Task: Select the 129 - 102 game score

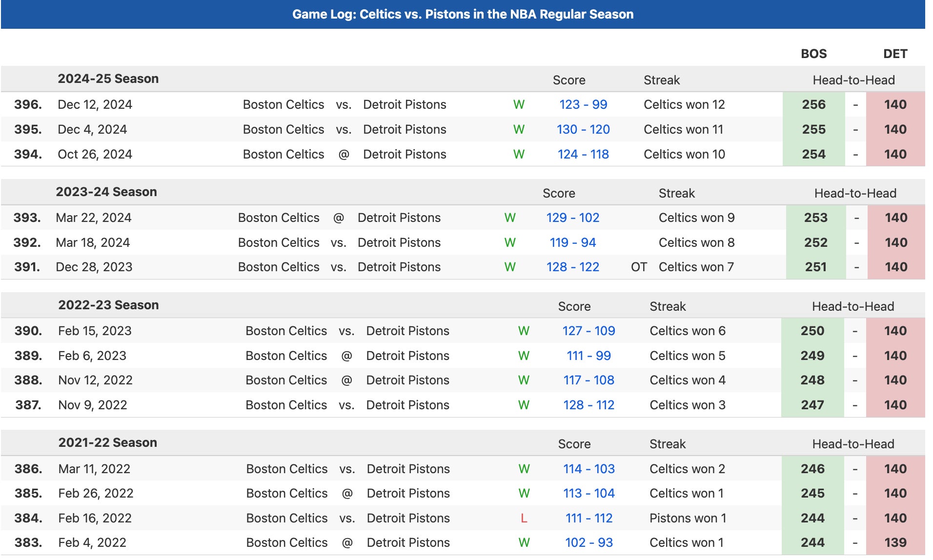Action: (572, 218)
